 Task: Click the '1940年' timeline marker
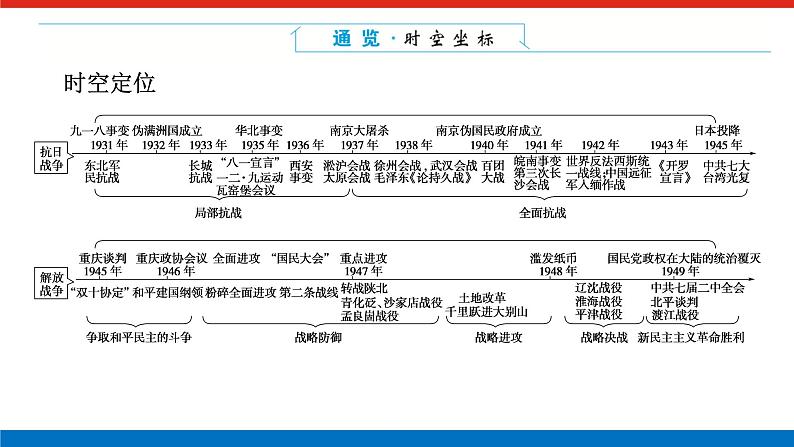click(489, 145)
